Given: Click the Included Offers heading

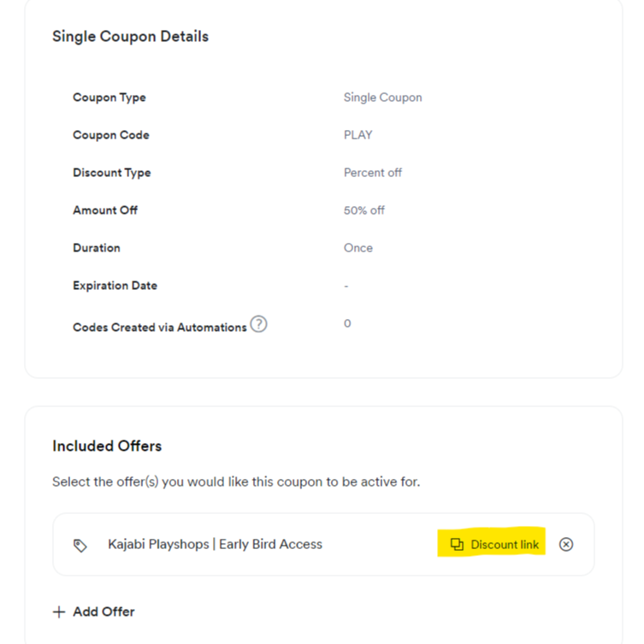Looking at the screenshot, I should [x=107, y=446].
